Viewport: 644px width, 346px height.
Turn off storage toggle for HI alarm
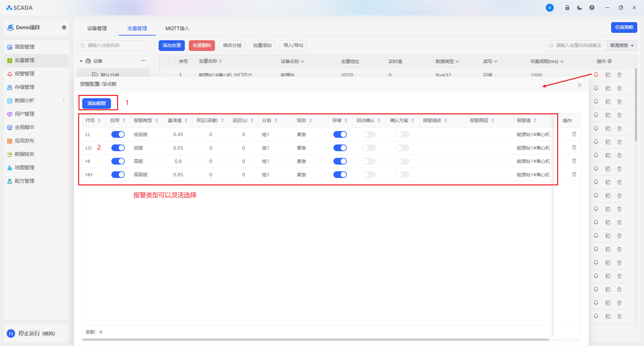click(340, 161)
